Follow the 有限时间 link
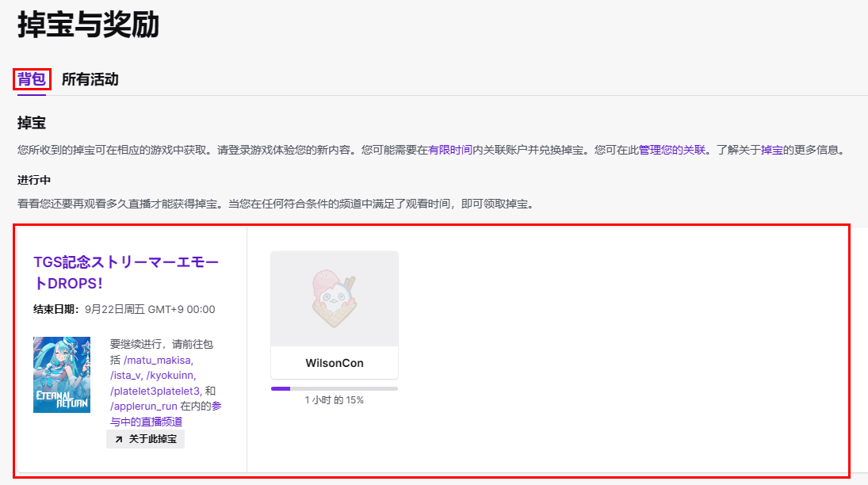868x485 pixels. (x=450, y=149)
